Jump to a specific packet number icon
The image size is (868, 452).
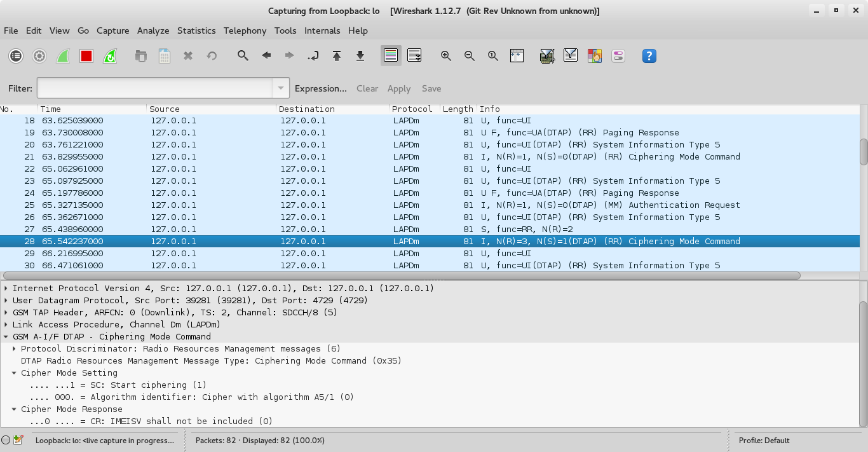pos(313,56)
